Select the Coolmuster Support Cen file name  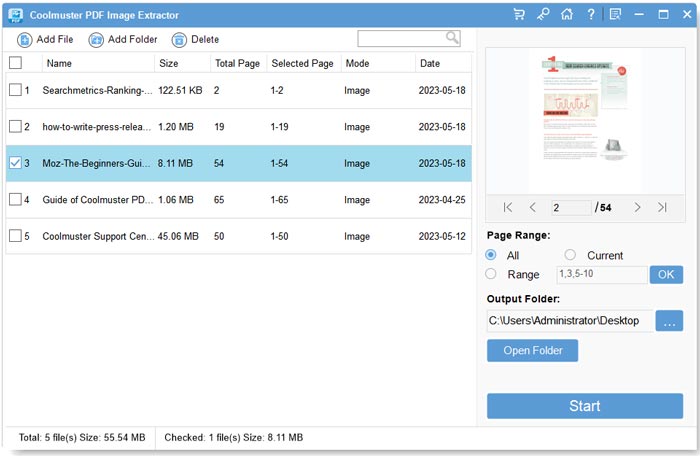click(98, 236)
